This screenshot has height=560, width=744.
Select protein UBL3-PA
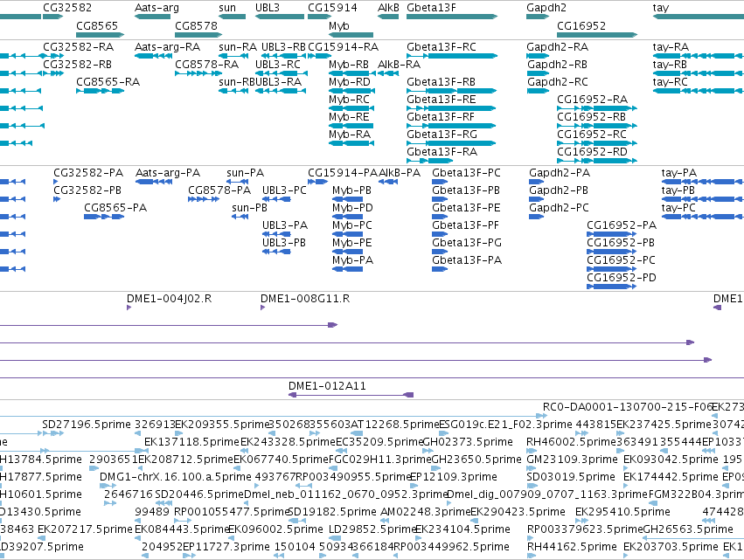click(285, 225)
